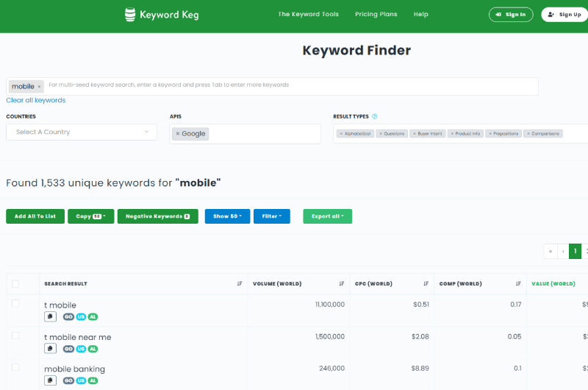
Task: Click the 11,100,000 volume value
Action: (330, 305)
